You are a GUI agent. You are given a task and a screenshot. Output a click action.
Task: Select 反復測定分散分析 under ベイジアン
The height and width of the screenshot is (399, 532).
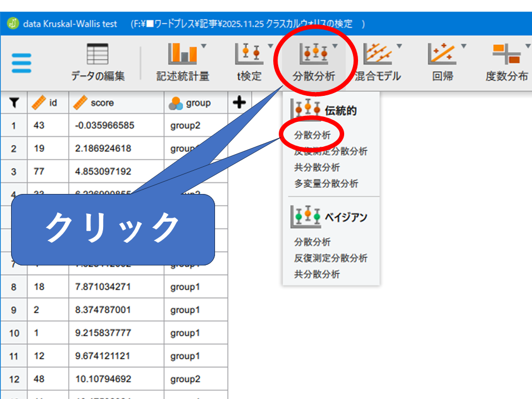pyautogui.click(x=330, y=258)
